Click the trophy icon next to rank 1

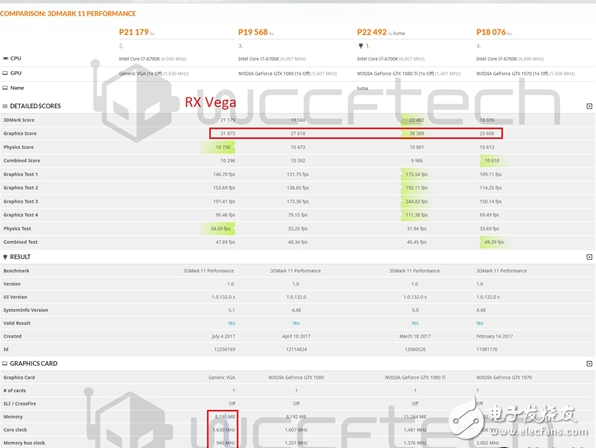tap(361, 46)
